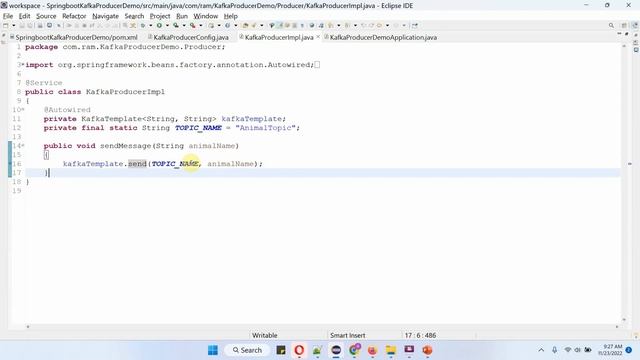Click the 17 : 6 : 486 cursor position
Screen dimensions: 640x360
tap(420, 335)
